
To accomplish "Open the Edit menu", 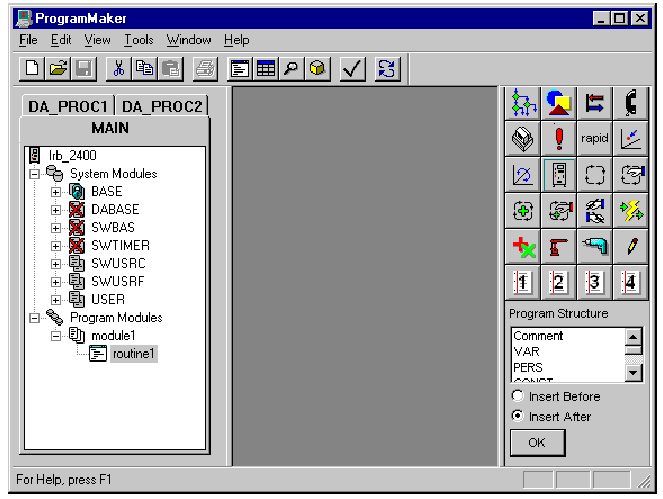I will (61, 40).
